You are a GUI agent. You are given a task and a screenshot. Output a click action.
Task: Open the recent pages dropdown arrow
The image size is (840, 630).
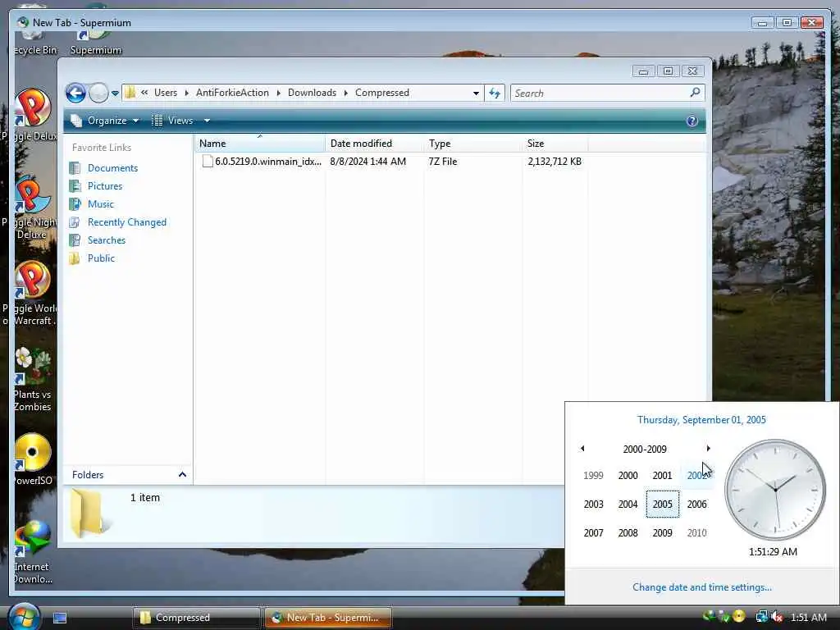click(x=115, y=94)
